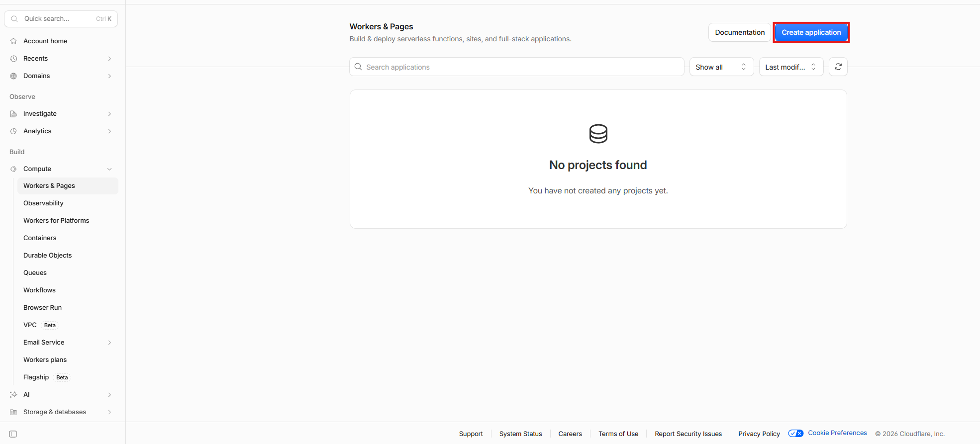Open Careers footer link
This screenshot has width=980, height=444.
pyautogui.click(x=570, y=434)
